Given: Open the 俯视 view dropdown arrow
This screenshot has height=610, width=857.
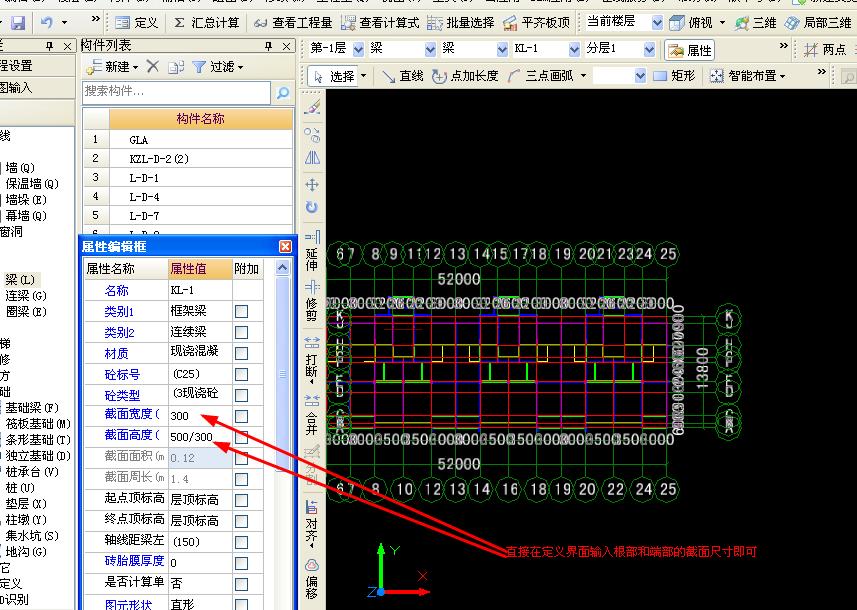Looking at the screenshot, I should pyautogui.click(x=722, y=23).
